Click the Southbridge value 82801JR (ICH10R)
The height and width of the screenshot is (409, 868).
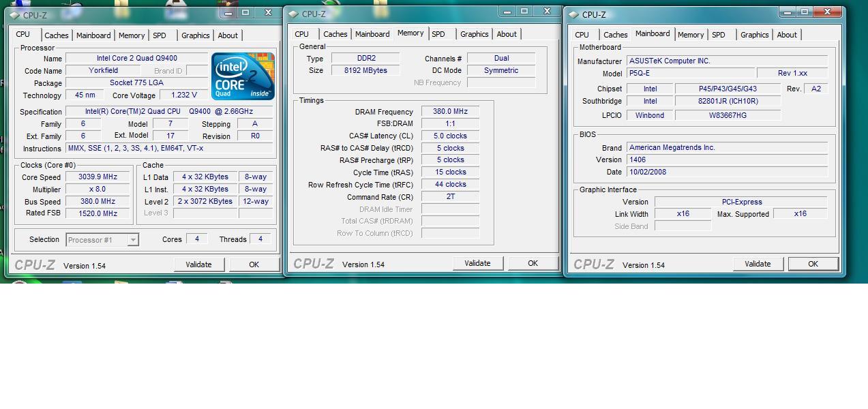point(728,101)
